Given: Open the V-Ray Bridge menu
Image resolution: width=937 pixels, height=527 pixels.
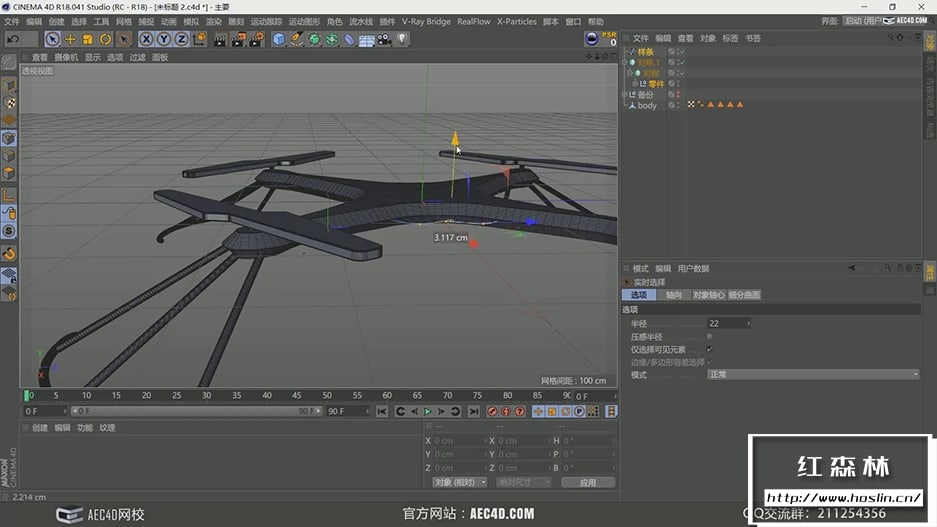Looking at the screenshot, I should pyautogui.click(x=426, y=21).
